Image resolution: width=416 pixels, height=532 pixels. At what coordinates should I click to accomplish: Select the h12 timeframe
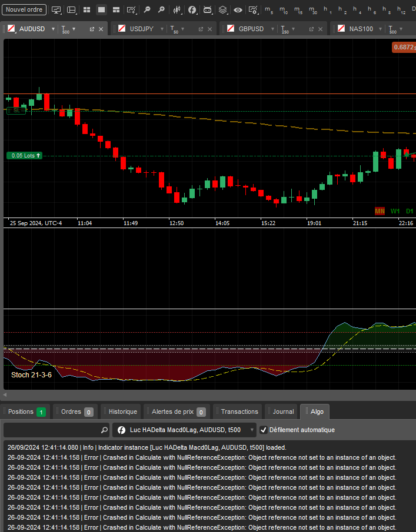[401, 10]
